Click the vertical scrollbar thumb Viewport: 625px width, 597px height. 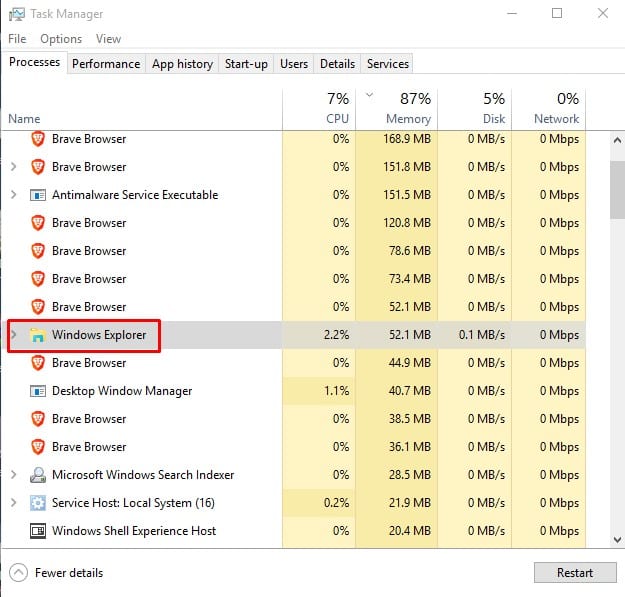617,190
